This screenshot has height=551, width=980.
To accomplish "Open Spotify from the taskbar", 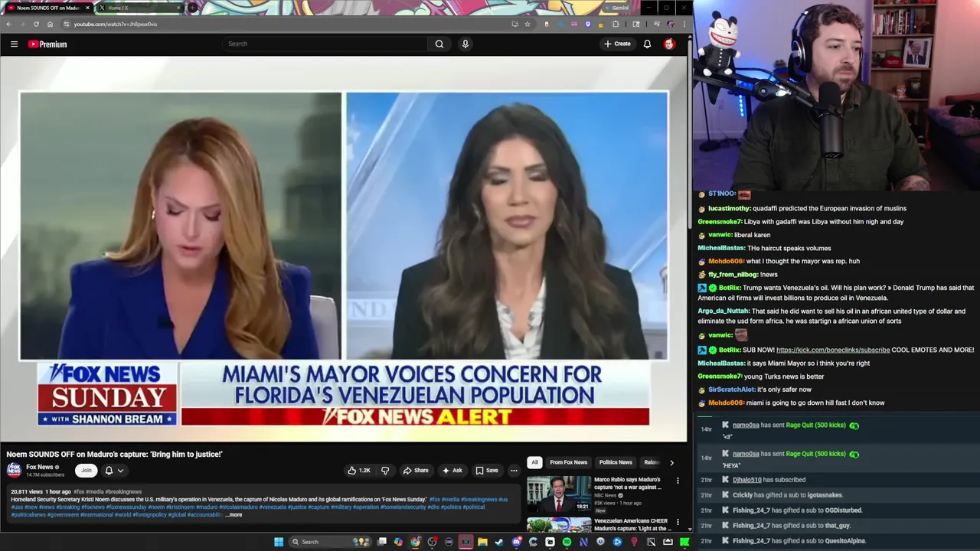I will (567, 542).
